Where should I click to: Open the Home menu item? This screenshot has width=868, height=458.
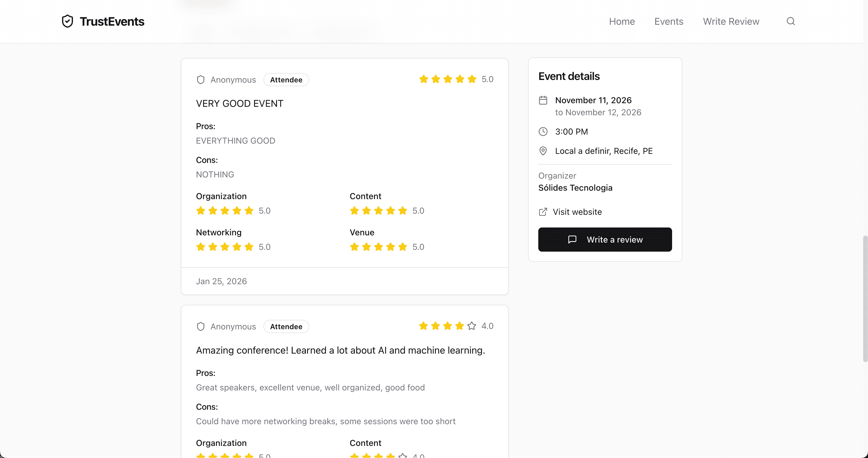[622, 21]
